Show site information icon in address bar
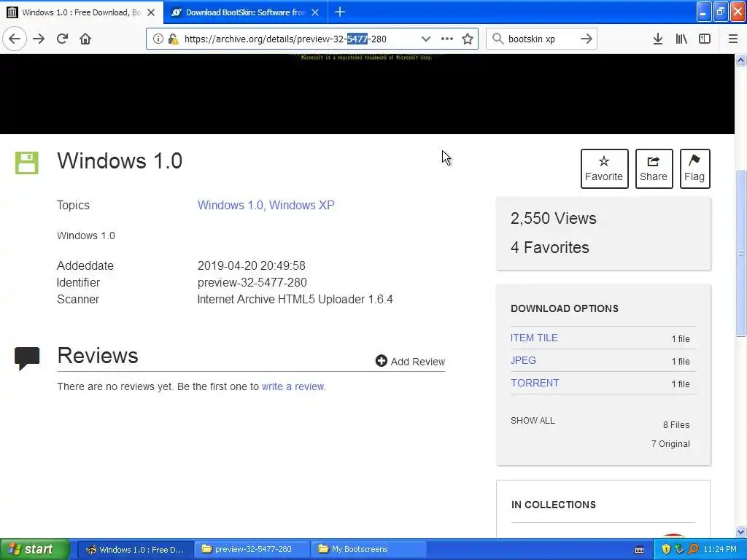The height and width of the screenshot is (560, 747). 158,39
